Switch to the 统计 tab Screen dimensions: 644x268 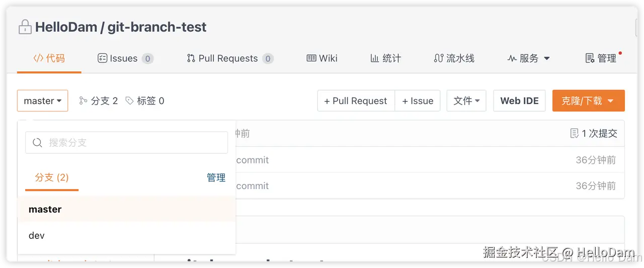[385, 58]
